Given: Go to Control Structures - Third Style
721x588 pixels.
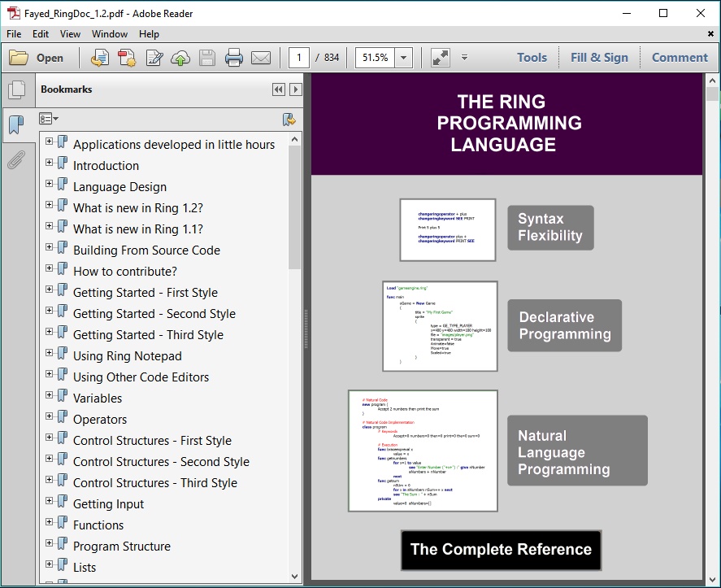Looking at the screenshot, I should point(155,483).
